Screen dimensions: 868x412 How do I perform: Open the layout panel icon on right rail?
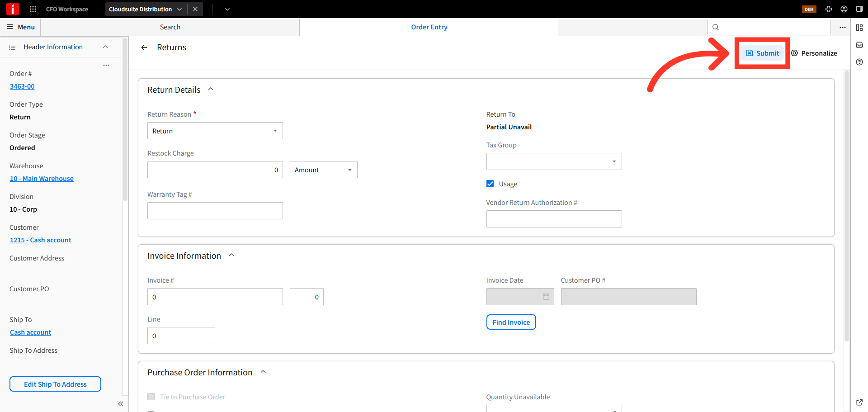click(859, 28)
